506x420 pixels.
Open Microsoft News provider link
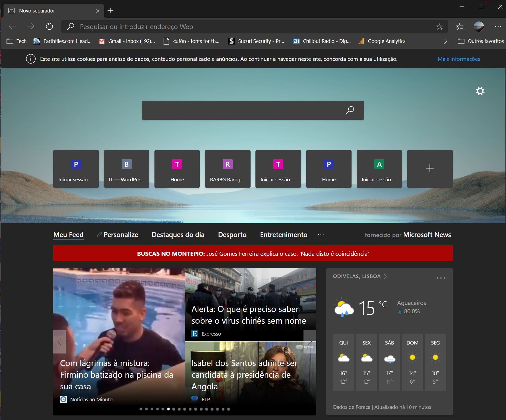click(x=427, y=235)
